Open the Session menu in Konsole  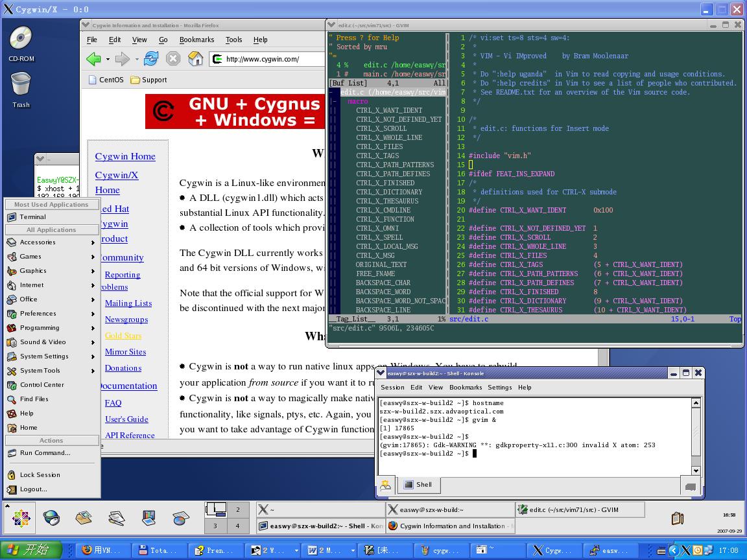394,387
